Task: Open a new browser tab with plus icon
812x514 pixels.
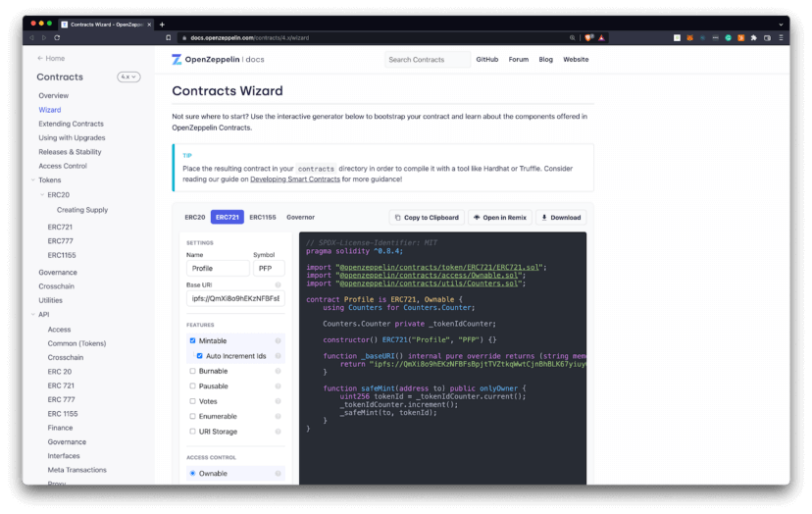Action: click(x=162, y=24)
